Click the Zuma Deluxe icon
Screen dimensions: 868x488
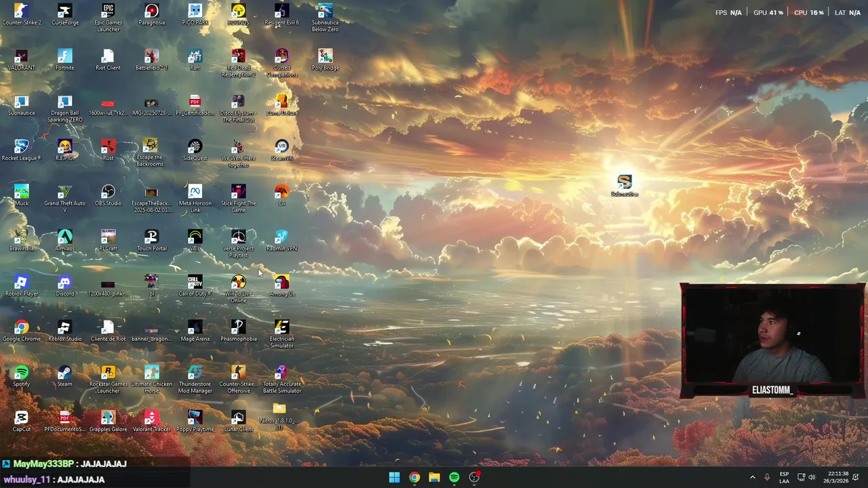281,105
